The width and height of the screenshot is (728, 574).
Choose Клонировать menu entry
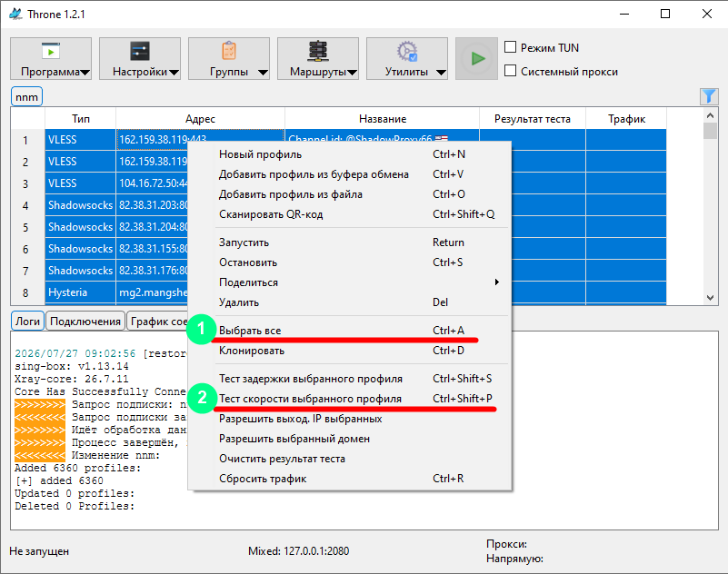(349, 351)
